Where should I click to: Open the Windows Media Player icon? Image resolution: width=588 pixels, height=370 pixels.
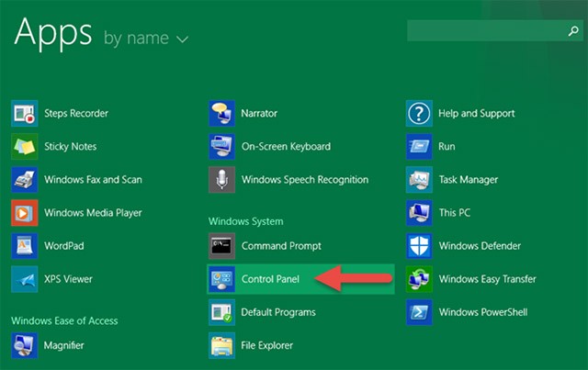[24, 212]
